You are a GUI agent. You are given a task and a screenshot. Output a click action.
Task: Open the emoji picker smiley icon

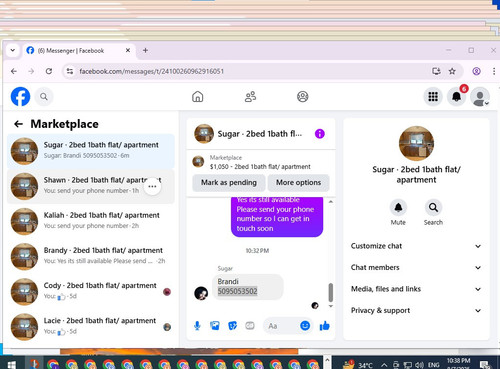[x=305, y=326]
